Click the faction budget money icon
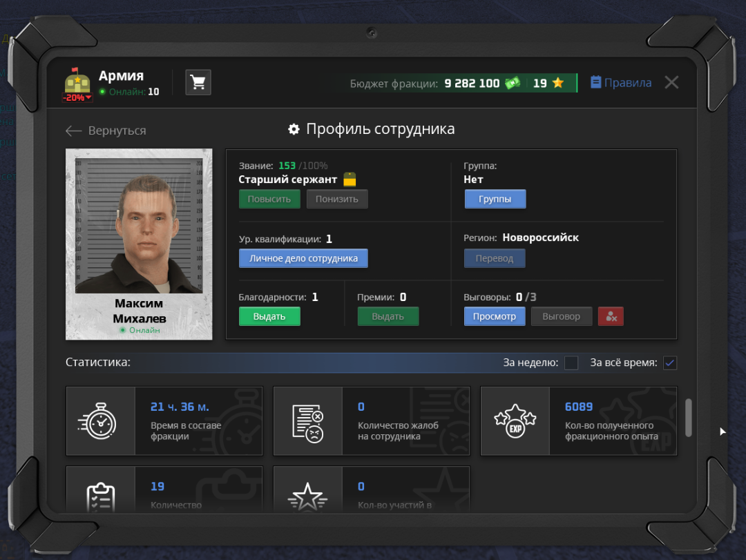The image size is (746, 560). tap(512, 83)
